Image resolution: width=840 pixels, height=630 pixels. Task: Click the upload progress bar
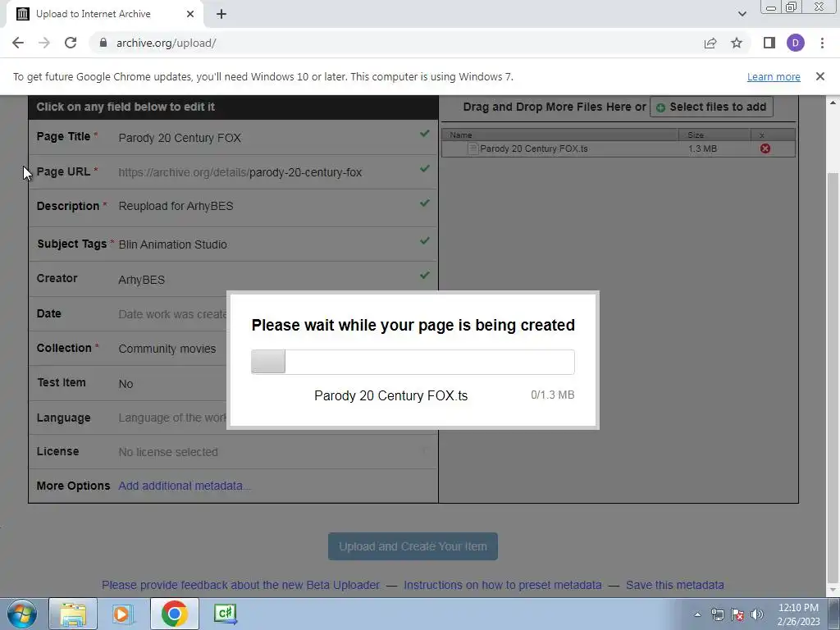[413, 362]
